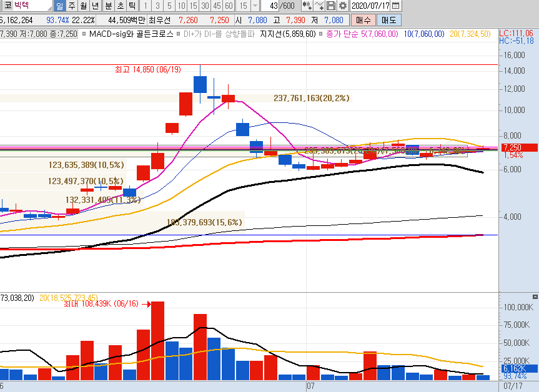Click the 10 interval button
This screenshot has height=392, width=539.
181,6
